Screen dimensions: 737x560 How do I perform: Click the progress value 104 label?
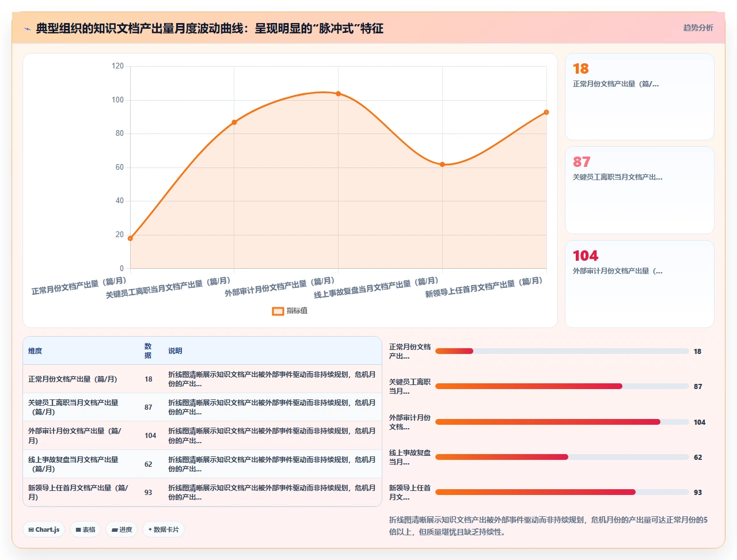tap(700, 422)
